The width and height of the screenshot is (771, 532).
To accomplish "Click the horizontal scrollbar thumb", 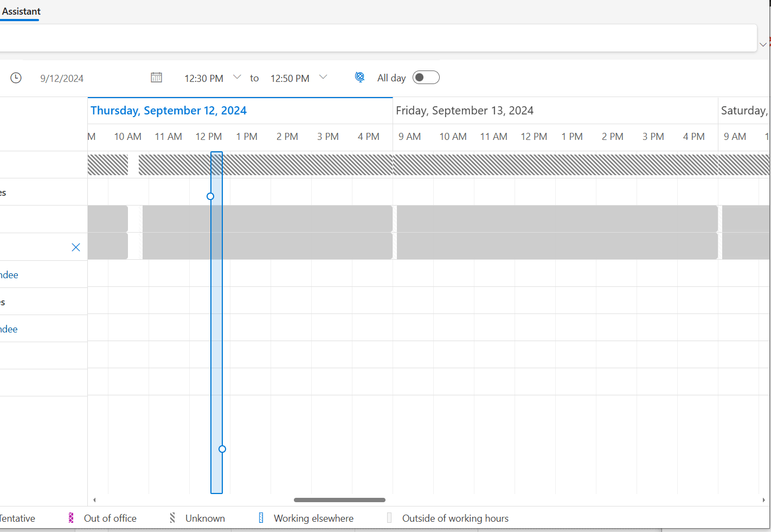I will (339, 499).
